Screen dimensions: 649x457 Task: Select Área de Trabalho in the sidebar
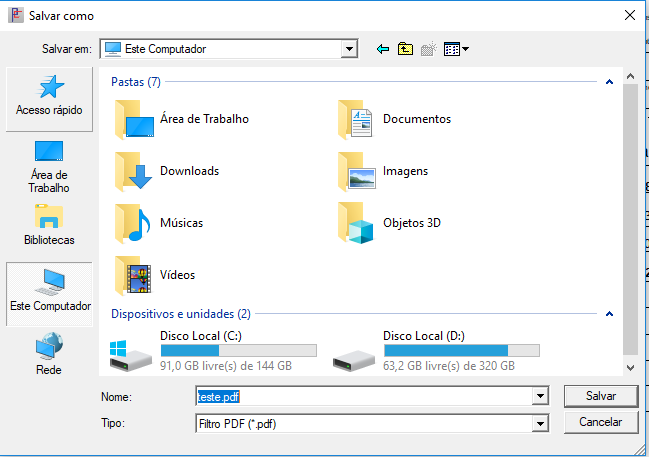(49, 167)
